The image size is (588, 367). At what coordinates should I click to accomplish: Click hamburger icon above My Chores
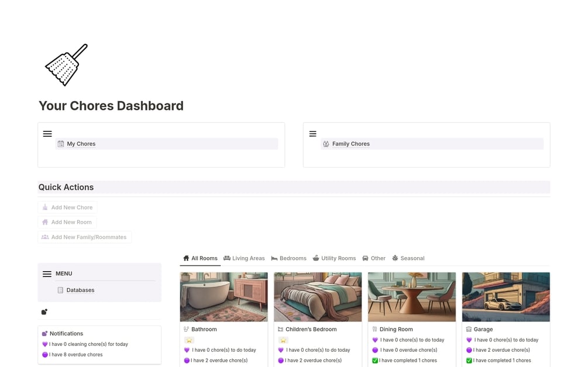(x=47, y=134)
